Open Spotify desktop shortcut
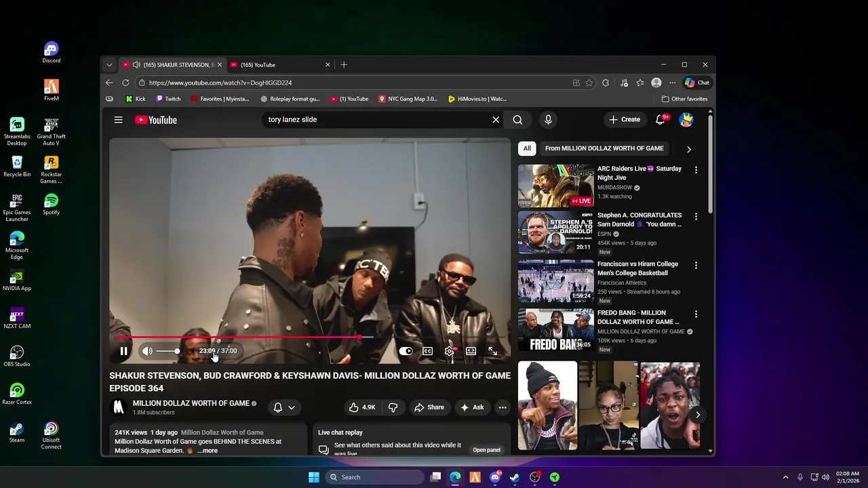 point(52,205)
